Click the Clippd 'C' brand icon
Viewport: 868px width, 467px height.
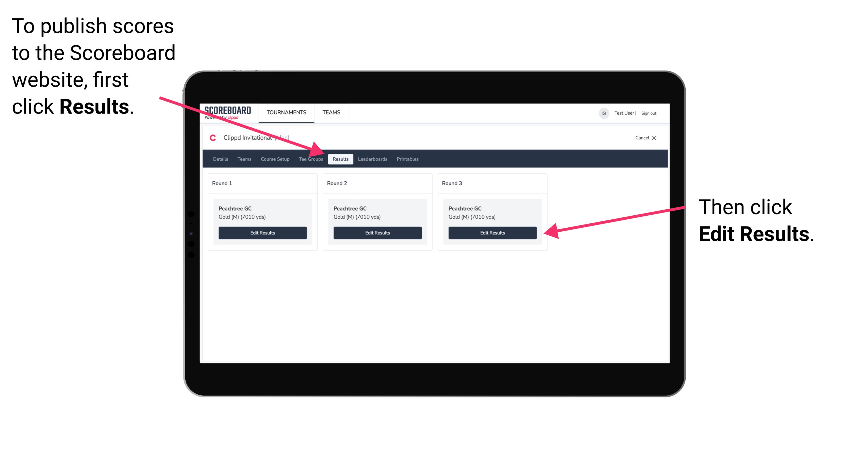[211, 138]
